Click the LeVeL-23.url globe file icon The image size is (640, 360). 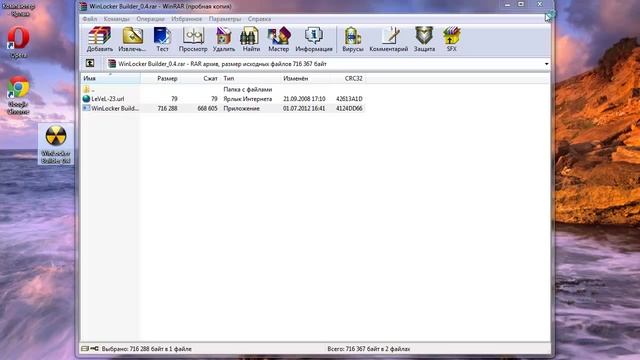[x=86, y=99]
